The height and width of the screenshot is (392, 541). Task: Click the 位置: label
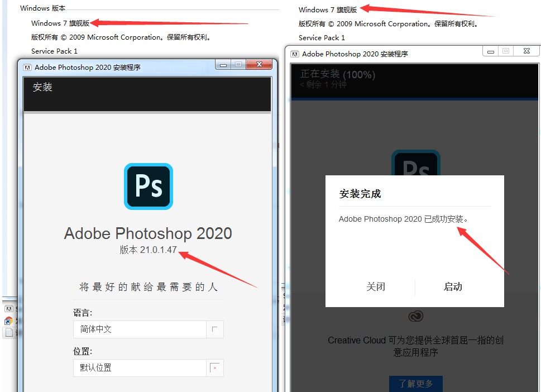click(83, 352)
